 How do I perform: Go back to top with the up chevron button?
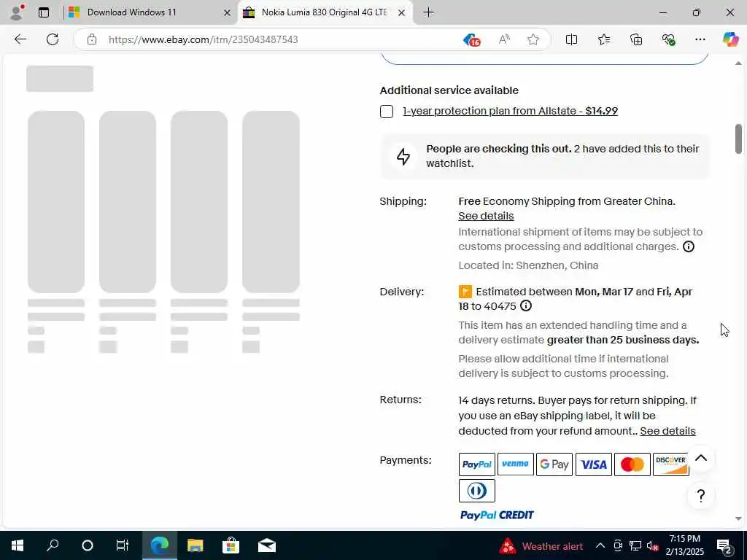tap(700, 458)
